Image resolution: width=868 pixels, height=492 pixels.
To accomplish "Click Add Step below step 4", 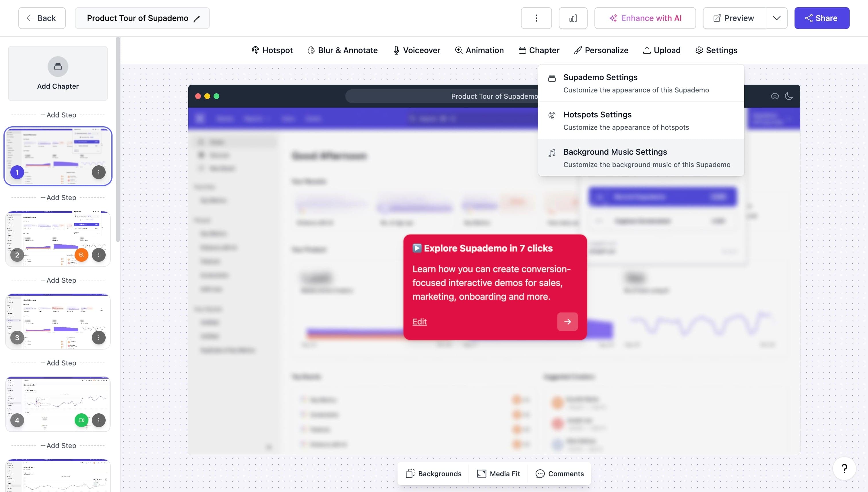I will [x=58, y=446].
